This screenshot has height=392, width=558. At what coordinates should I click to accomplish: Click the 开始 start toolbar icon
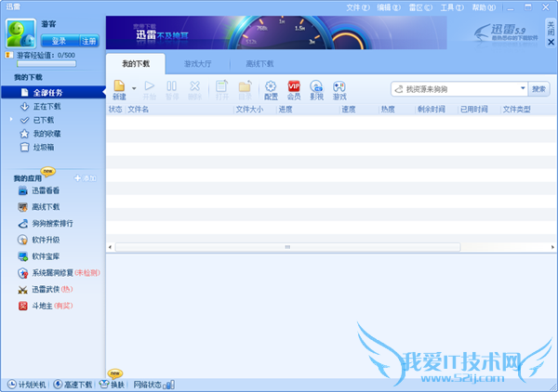click(150, 90)
